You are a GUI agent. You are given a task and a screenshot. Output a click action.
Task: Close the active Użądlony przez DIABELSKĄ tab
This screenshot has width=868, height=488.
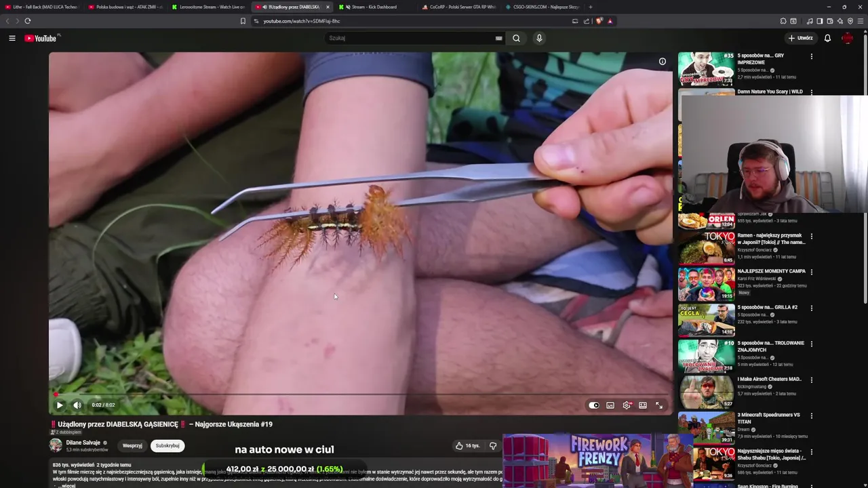pyautogui.click(x=328, y=7)
